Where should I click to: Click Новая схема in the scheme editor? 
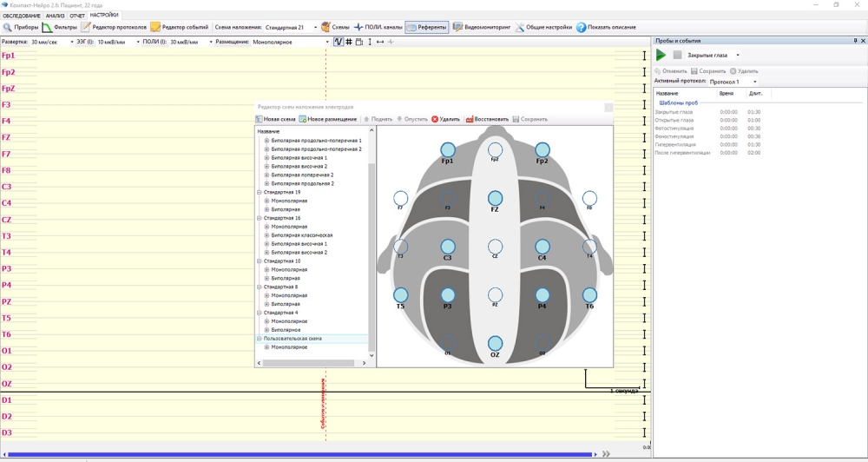point(276,119)
